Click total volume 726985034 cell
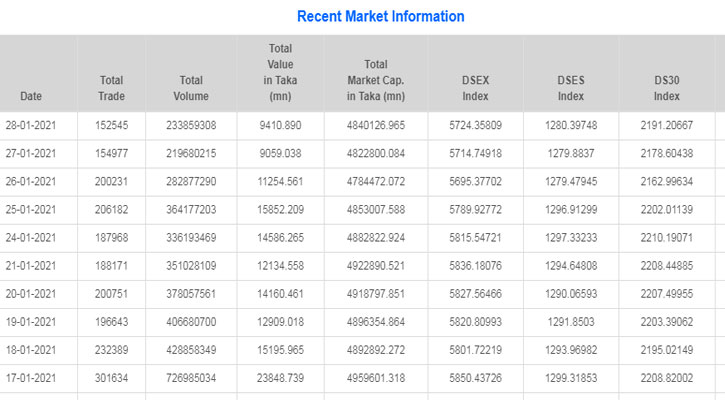725x400 pixels. 191,379
